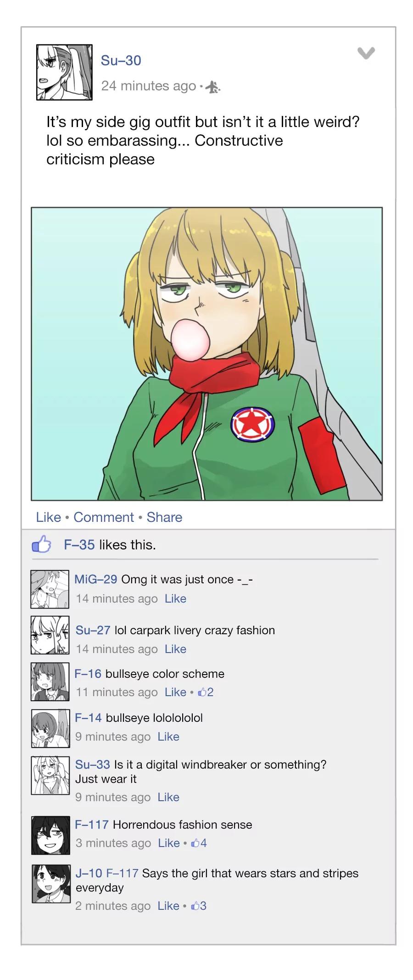
Task: Open Su-30's profile name link
Action: tap(121, 61)
